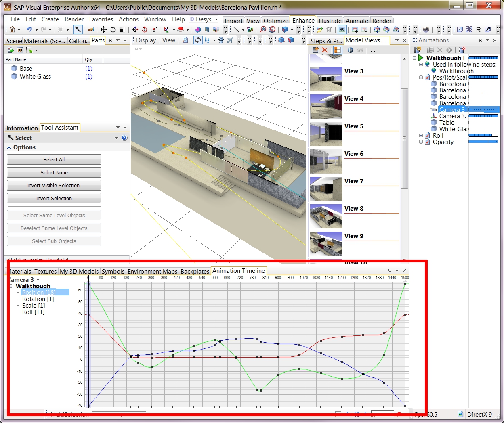Select the View 8 thumbnail
The image size is (504, 423).
click(x=326, y=217)
